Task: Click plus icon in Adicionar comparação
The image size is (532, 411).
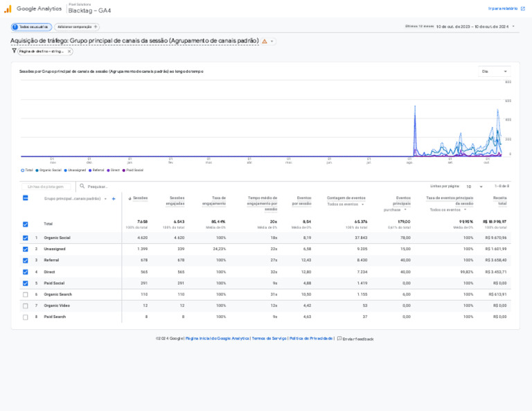Action: (96, 26)
